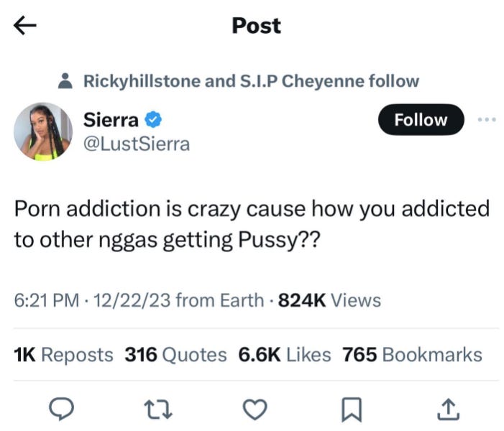This screenshot has width=504, height=431.
Task: Open the @LustSierra handle link
Action: (137, 144)
